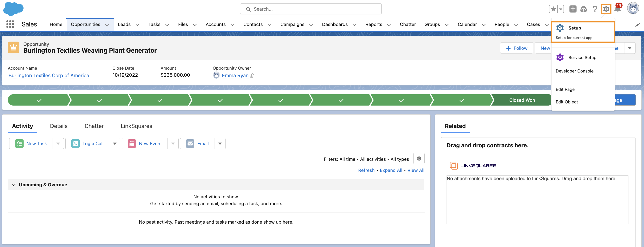This screenshot has height=247, width=644.
Task: Switch to the Details tab
Action: tap(59, 126)
